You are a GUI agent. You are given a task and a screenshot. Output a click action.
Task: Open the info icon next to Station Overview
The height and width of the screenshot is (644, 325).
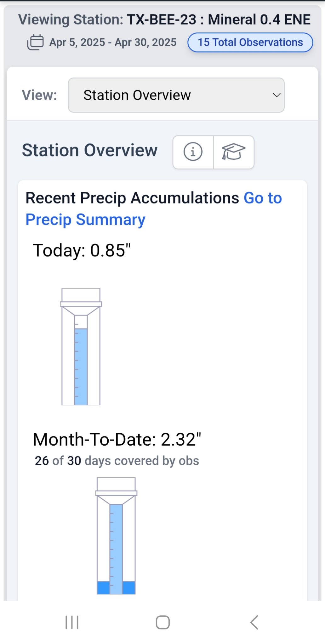[193, 152]
